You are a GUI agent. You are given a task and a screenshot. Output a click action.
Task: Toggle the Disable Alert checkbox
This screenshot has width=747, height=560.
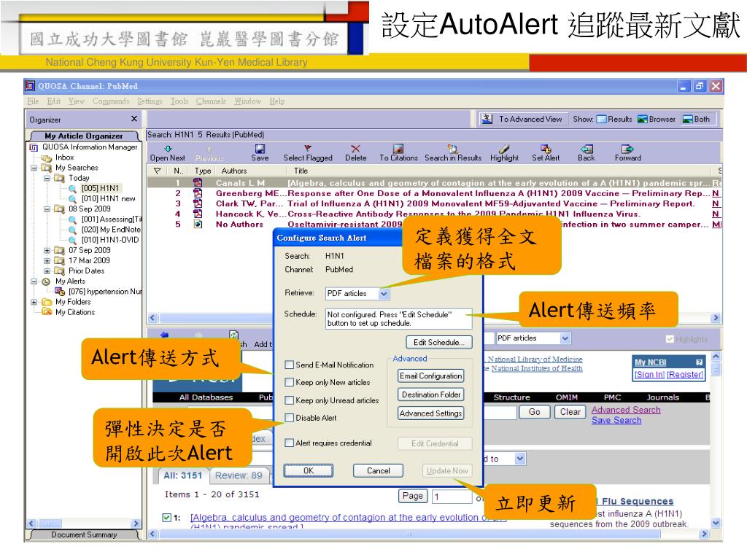pyautogui.click(x=289, y=418)
